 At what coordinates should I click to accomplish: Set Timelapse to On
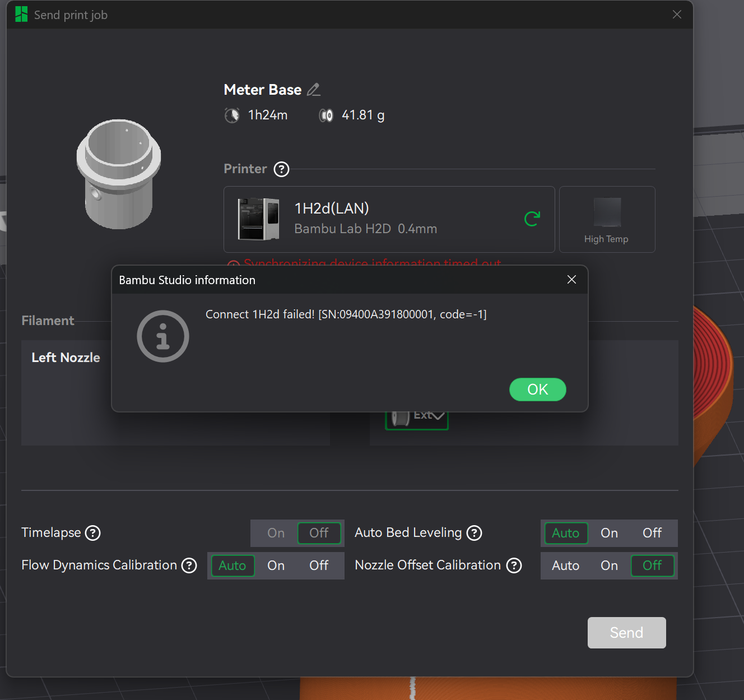[276, 533]
